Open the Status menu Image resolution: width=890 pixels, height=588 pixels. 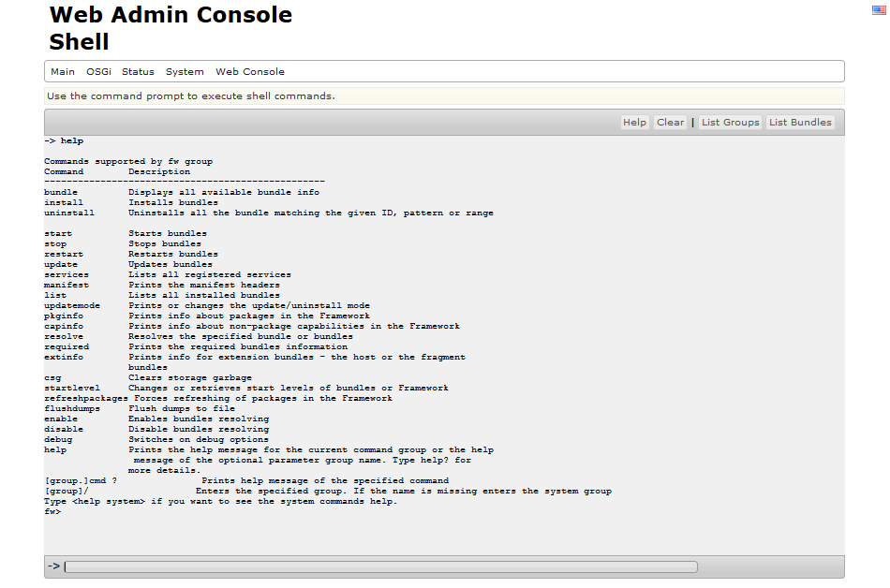point(138,72)
